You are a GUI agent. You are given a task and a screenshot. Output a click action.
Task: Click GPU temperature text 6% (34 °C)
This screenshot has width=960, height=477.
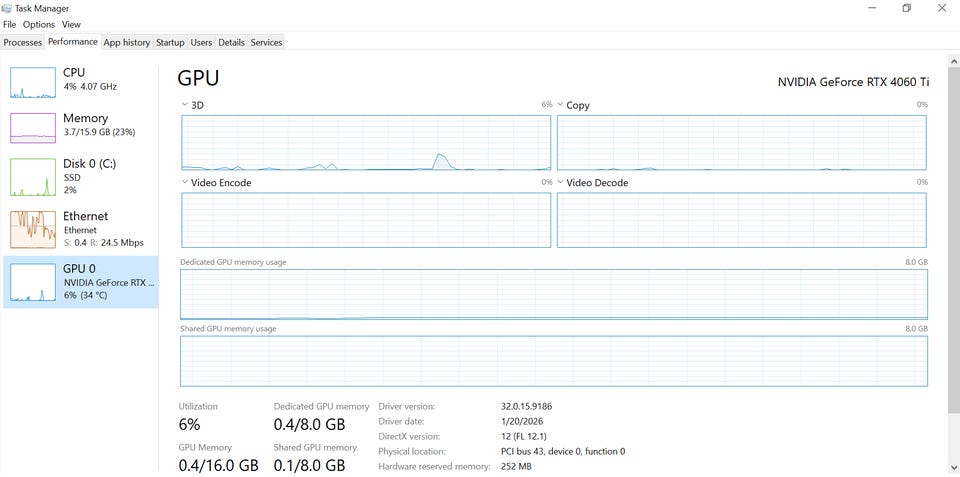click(86, 295)
